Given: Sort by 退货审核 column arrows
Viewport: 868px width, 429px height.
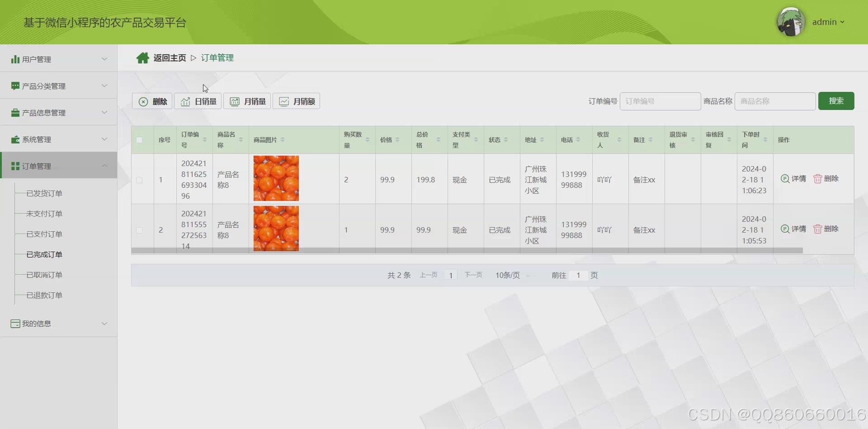Looking at the screenshot, I should (x=693, y=140).
